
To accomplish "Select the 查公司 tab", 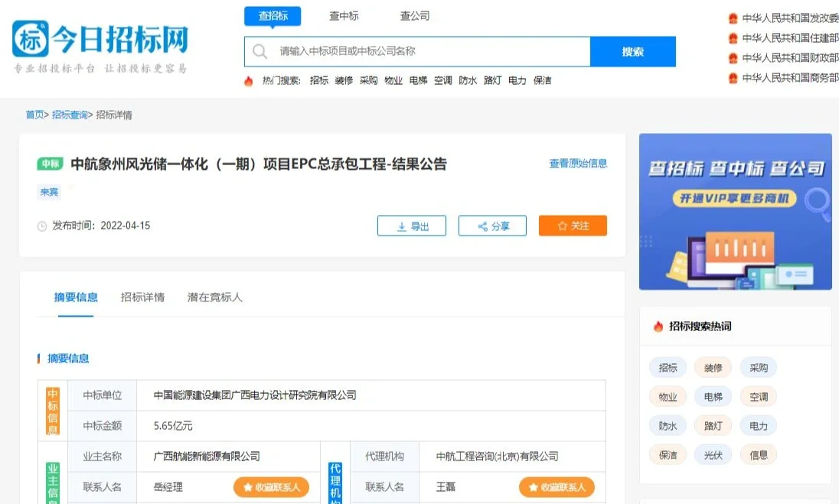I will 414,15.
